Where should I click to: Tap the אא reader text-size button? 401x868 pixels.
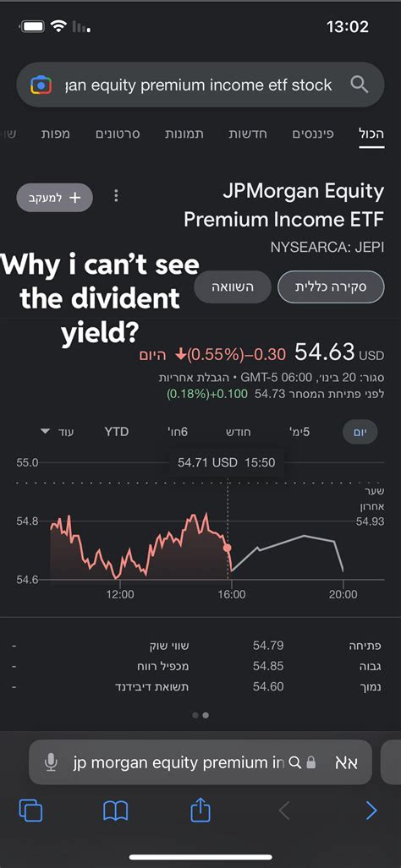(x=346, y=763)
